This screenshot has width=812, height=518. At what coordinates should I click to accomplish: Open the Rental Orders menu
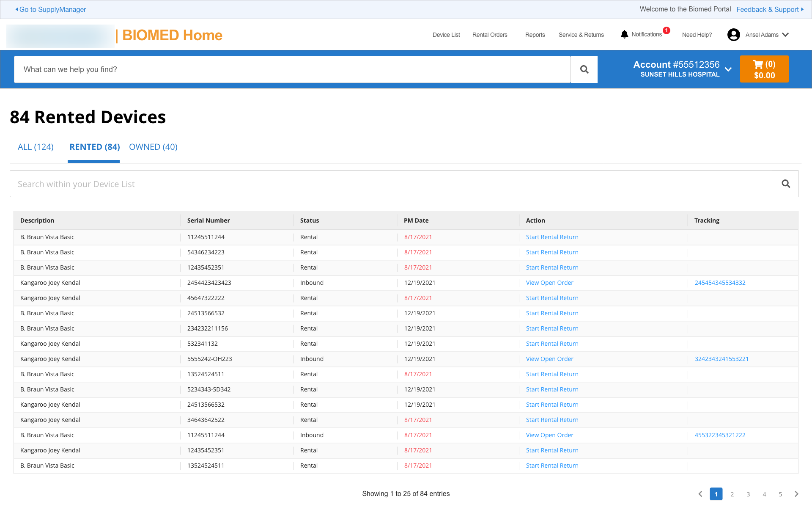pos(490,35)
